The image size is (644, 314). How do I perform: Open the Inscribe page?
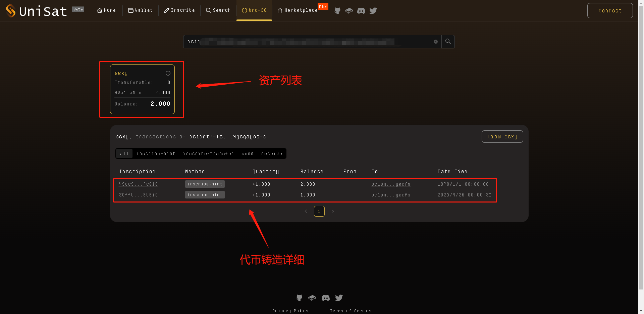coord(179,10)
